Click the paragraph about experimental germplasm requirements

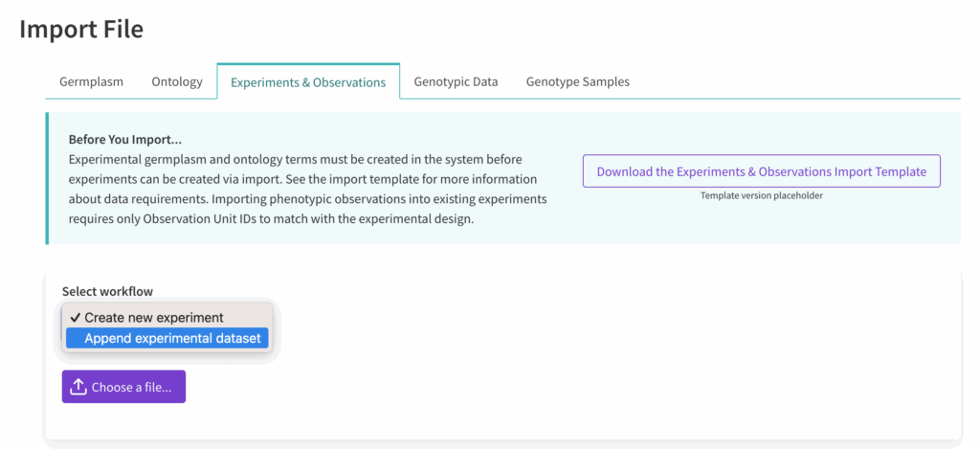coord(297,159)
